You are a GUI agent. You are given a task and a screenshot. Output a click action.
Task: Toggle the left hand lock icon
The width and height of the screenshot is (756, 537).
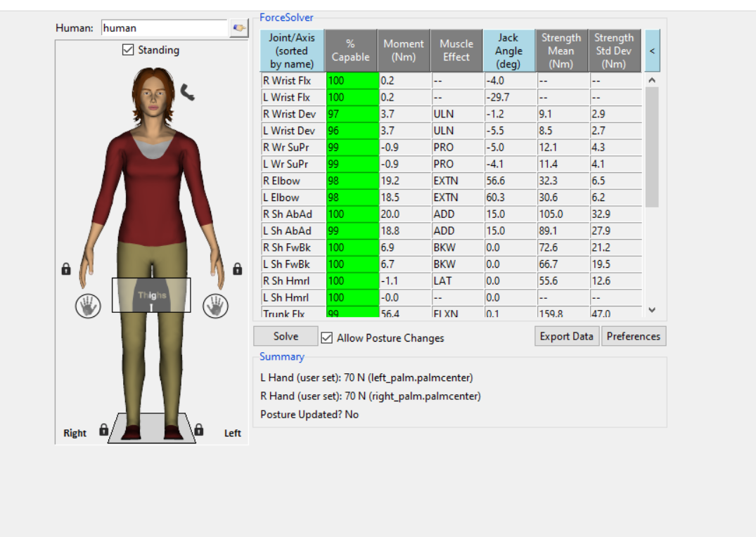[x=238, y=268]
